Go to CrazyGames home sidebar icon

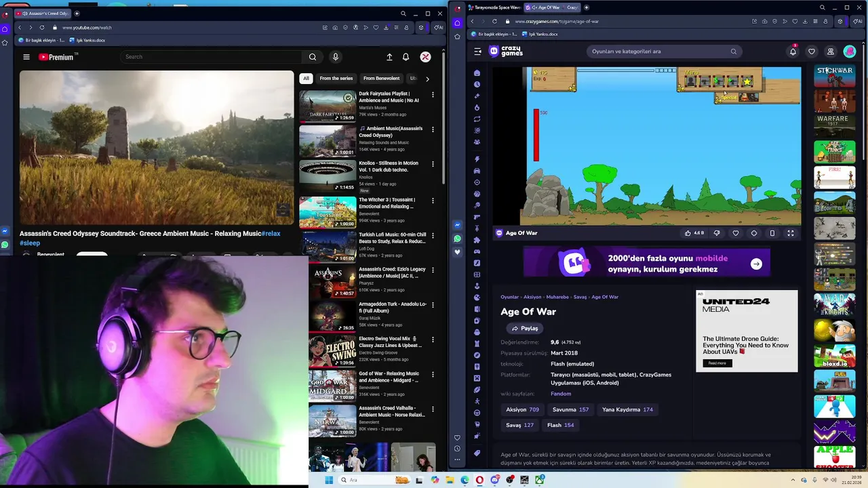click(477, 73)
